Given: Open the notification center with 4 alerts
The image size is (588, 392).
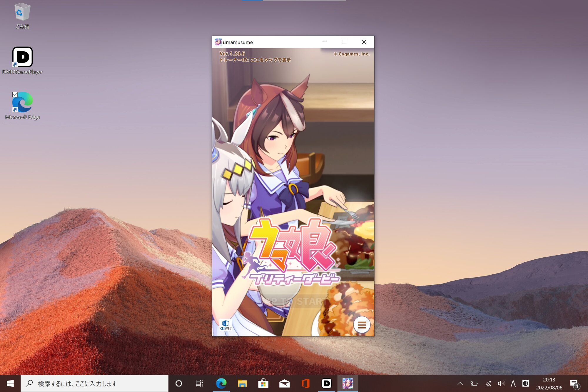Looking at the screenshot, I should tap(574, 383).
